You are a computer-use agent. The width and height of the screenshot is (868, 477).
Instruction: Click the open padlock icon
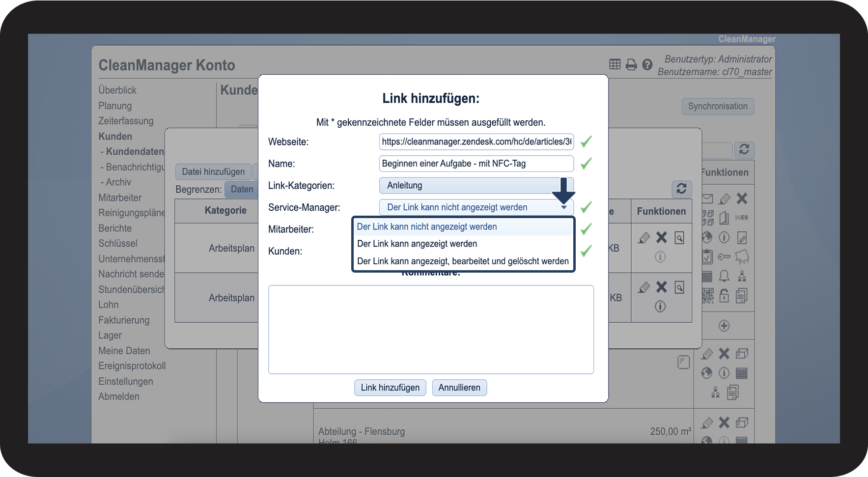tap(724, 295)
